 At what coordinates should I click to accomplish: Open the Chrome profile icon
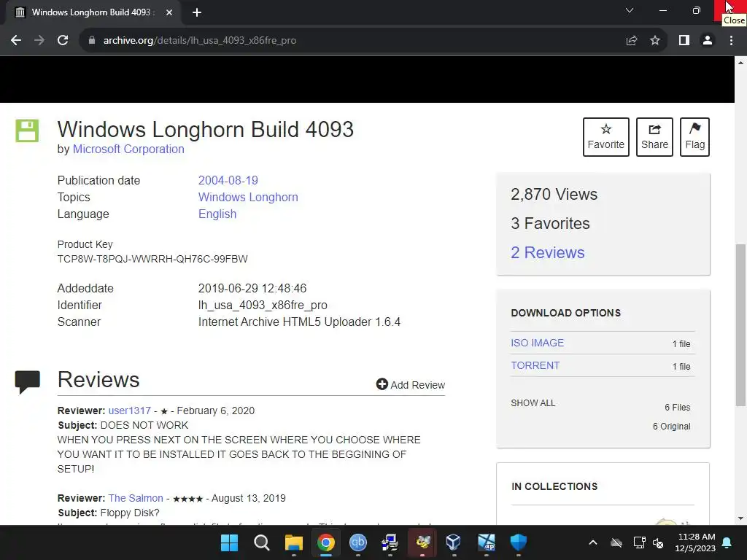tap(708, 41)
